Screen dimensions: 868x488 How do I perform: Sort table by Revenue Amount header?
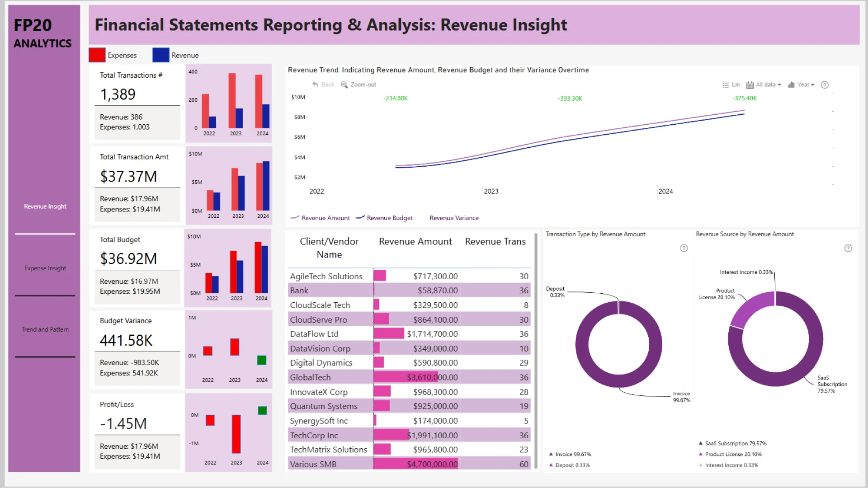point(415,242)
